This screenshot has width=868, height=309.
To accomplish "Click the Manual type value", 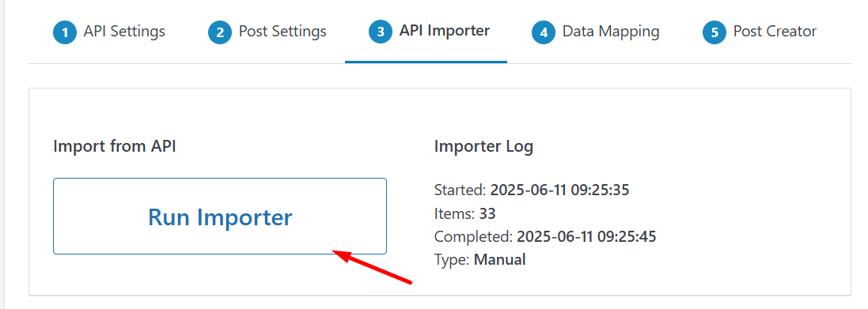I will [499, 260].
